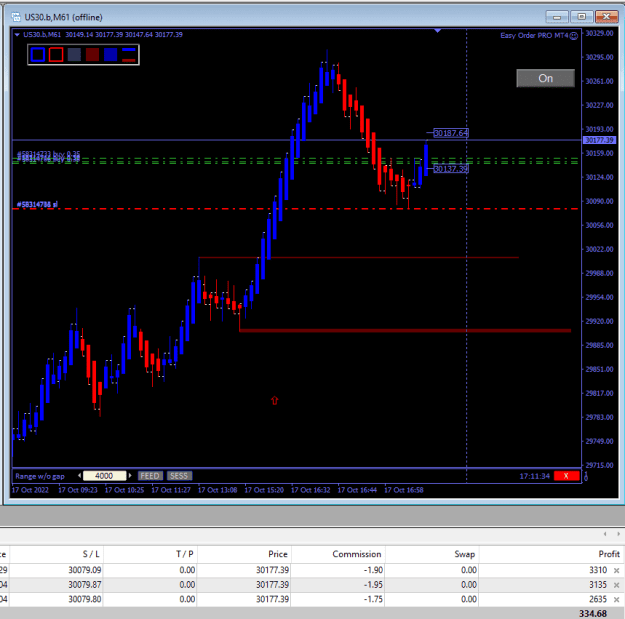This screenshot has height=619, width=625.
Task: Minimize the US30.b,M61 chart window
Action: point(557,17)
